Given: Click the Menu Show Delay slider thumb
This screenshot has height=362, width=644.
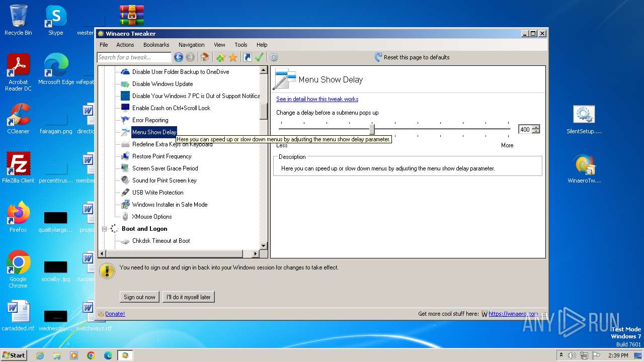Looking at the screenshot, I should click(372, 129).
